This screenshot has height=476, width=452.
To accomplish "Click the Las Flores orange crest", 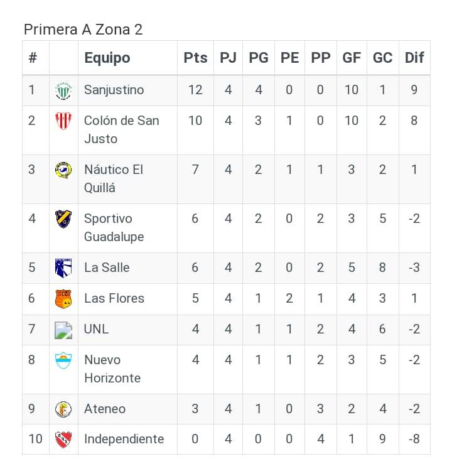I will click(x=63, y=298).
